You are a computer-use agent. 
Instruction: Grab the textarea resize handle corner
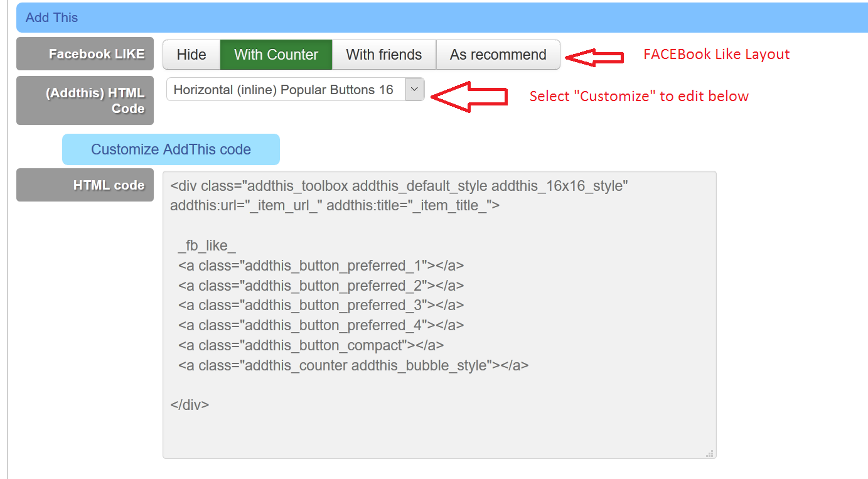coord(710,453)
